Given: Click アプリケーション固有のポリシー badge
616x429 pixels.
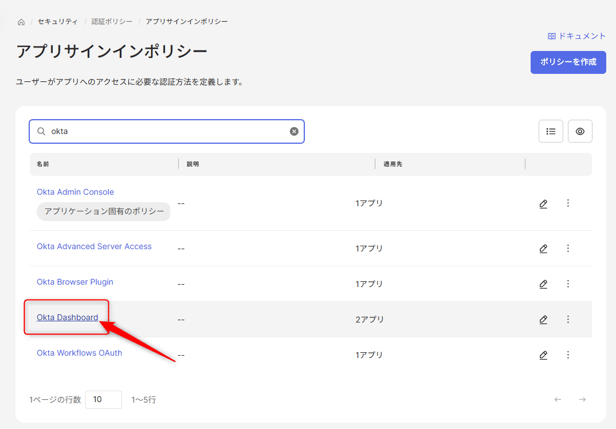Looking at the screenshot, I should point(104,211).
